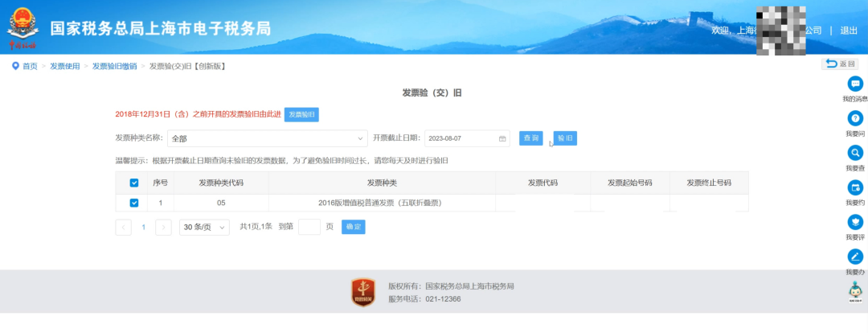The height and width of the screenshot is (333, 868).
Task: Navigate to 发票使用 breadcrumb
Action: pyautogui.click(x=65, y=67)
